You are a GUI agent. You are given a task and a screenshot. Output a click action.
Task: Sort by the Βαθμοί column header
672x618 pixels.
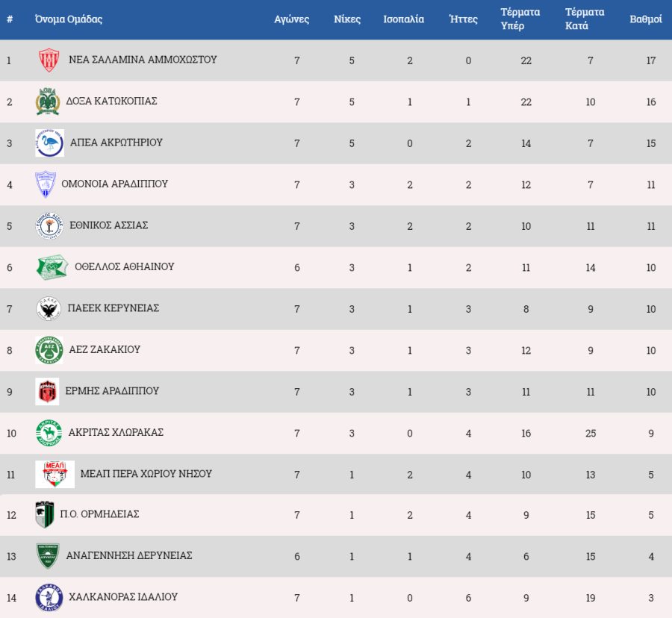coord(646,19)
